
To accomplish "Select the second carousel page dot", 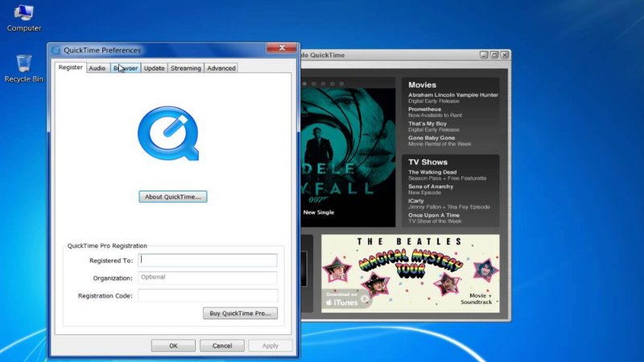I will (x=314, y=84).
